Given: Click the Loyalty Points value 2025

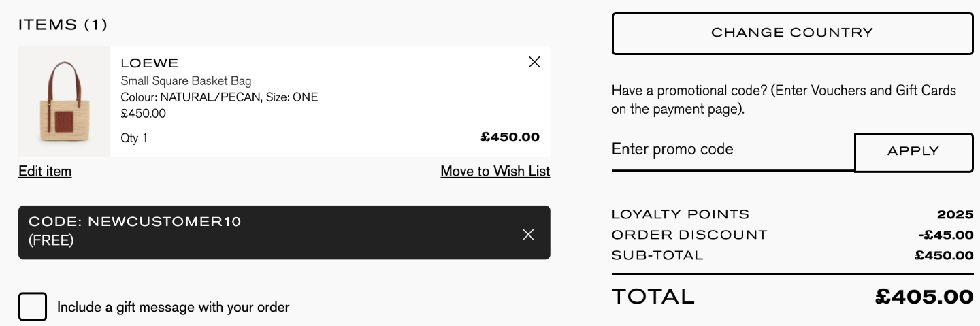Looking at the screenshot, I should pyautogui.click(x=955, y=214).
